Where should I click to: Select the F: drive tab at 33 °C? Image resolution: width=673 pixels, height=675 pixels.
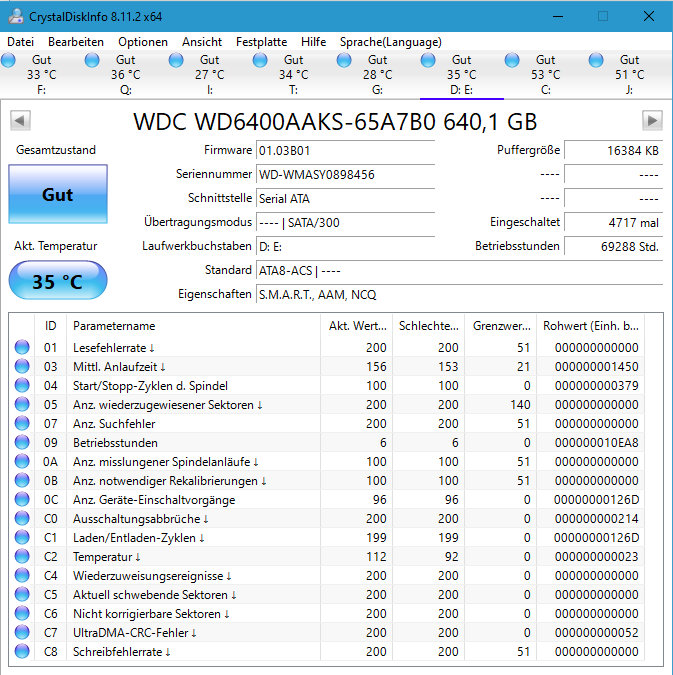42,75
